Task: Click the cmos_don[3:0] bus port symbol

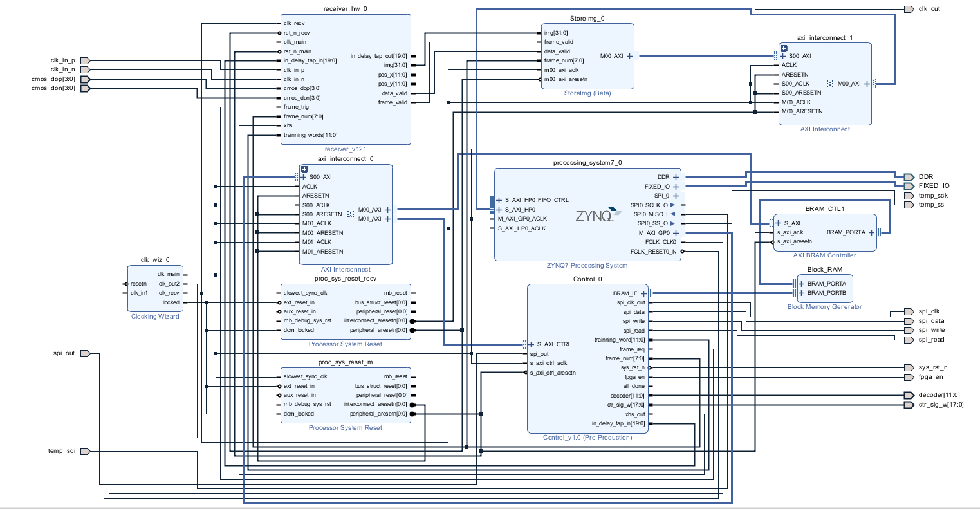Action: [86, 88]
